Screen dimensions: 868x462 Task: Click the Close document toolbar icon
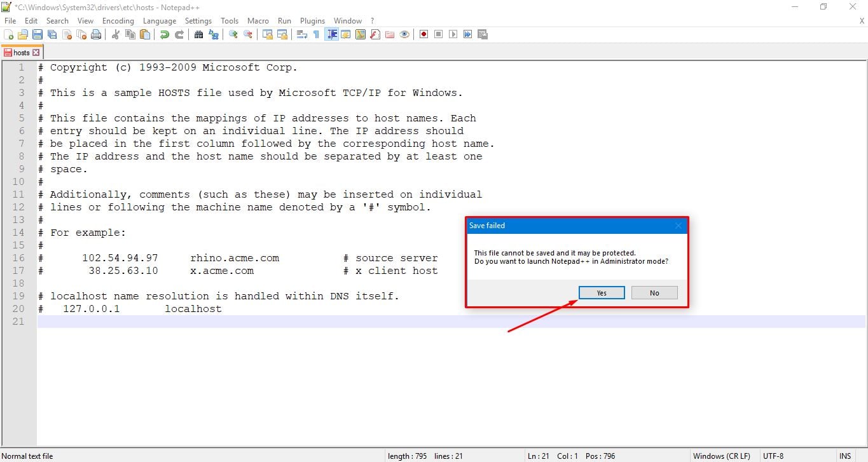(x=67, y=35)
